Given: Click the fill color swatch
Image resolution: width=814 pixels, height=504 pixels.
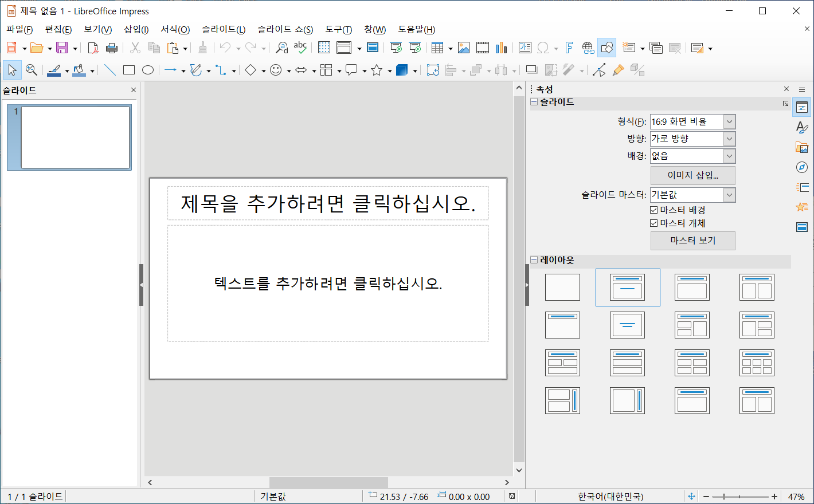Looking at the screenshot, I should [x=79, y=70].
